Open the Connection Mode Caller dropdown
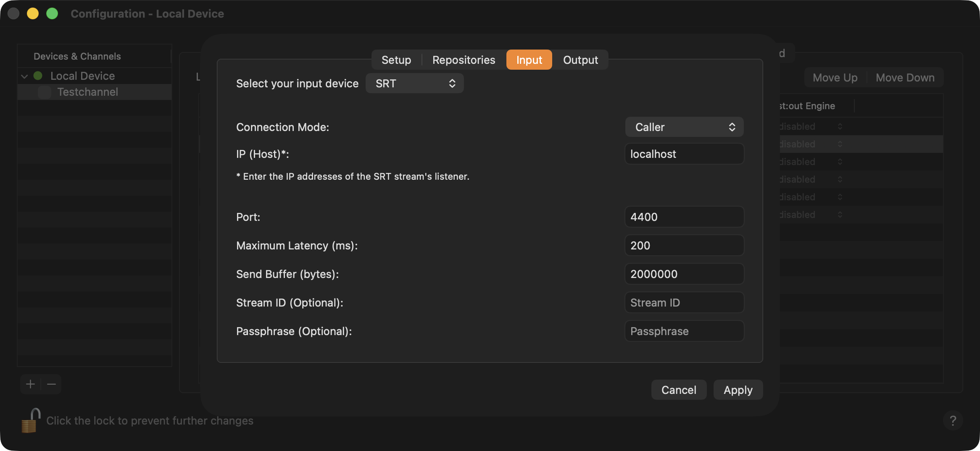The image size is (980, 451). [684, 127]
